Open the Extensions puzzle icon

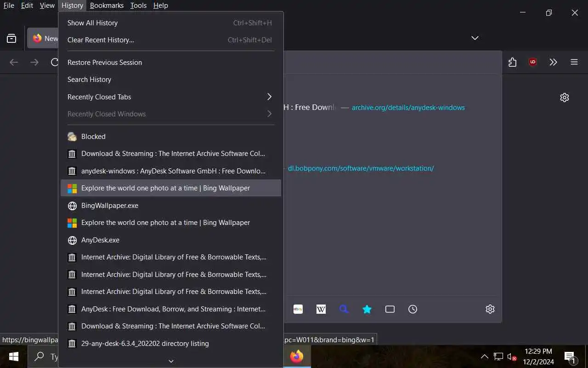[513, 62]
